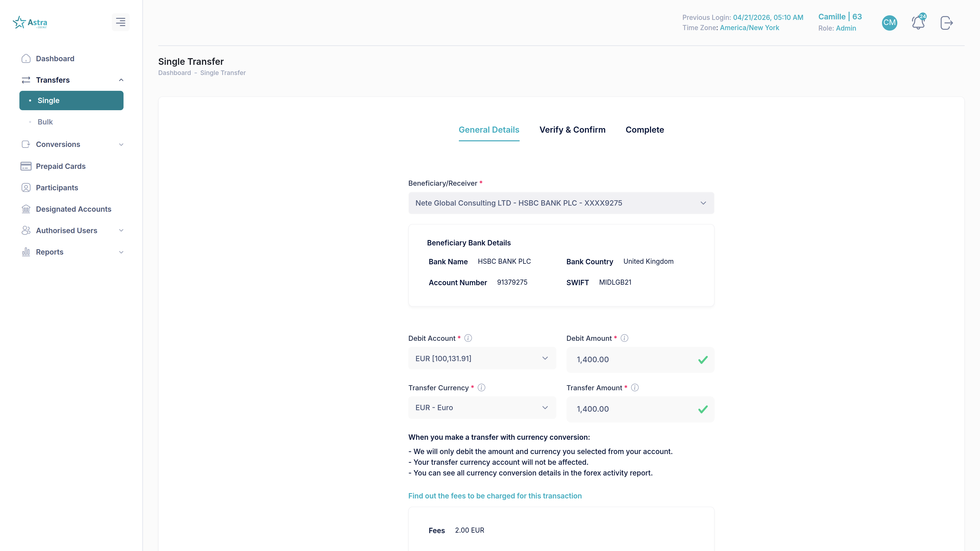
Task: Expand the Reports menu chevron
Action: click(x=121, y=252)
